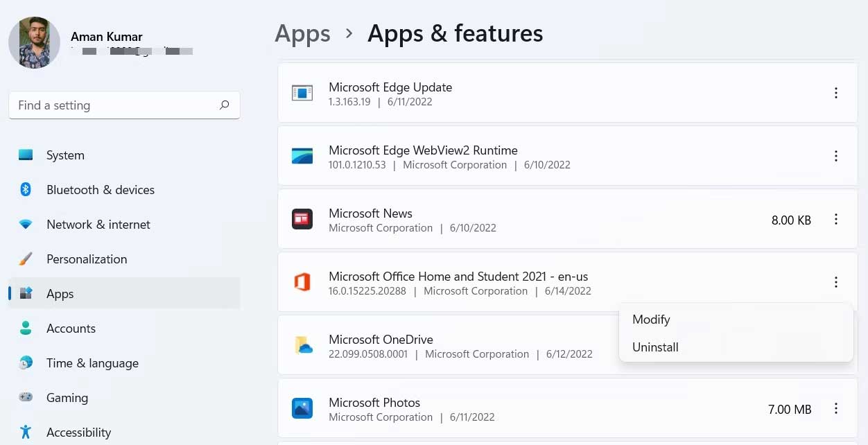Click the Accessibility icon in the sidebar
868x445 pixels.
(26, 432)
